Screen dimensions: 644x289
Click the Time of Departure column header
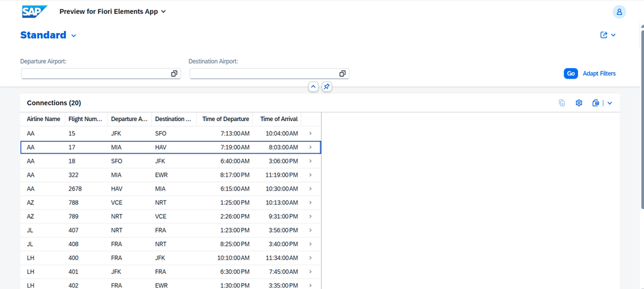(226, 119)
